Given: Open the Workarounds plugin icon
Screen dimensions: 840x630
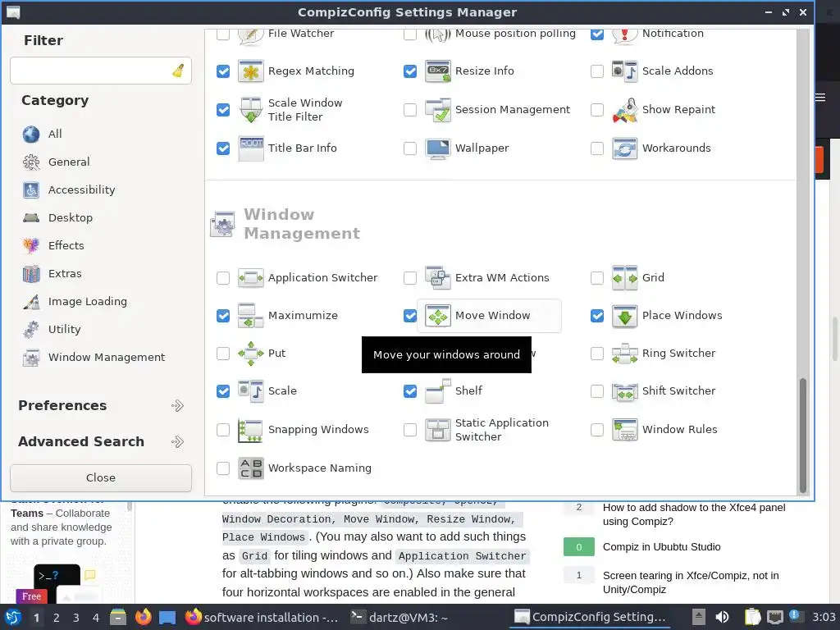Looking at the screenshot, I should click(624, 148).
